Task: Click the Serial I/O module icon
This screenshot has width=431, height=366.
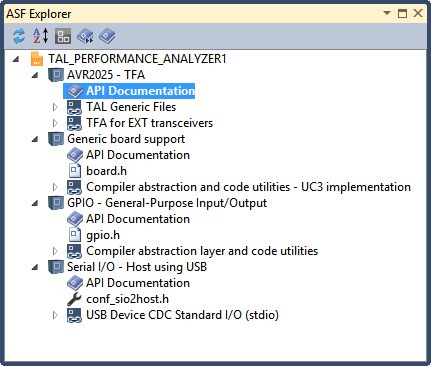Action: tap(56, 267)
